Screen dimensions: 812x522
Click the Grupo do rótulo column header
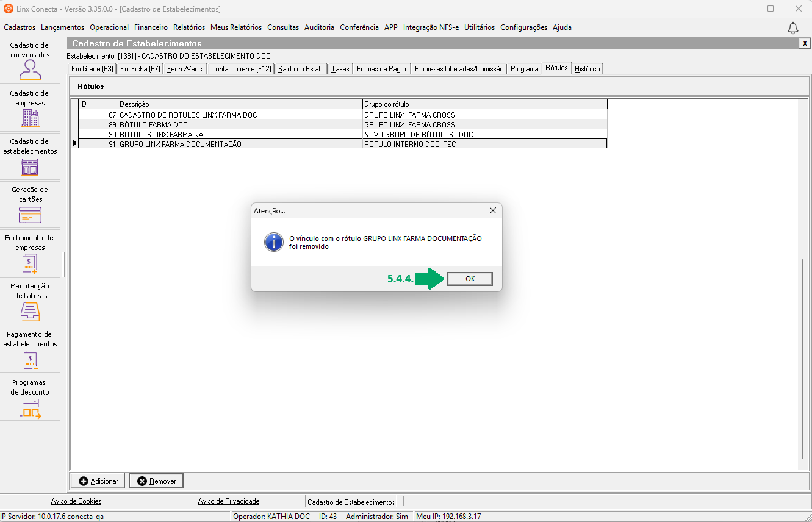pyautogui.click(x=485, y=104)
